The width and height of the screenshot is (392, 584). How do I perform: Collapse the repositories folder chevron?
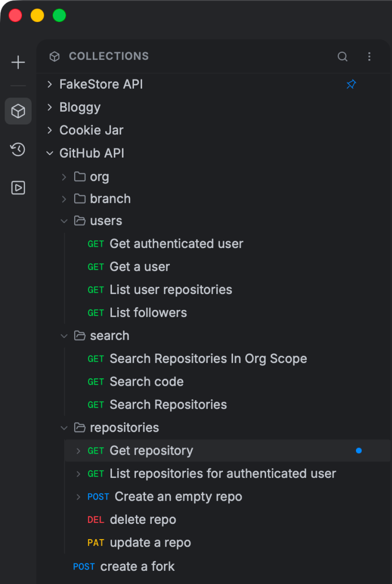[x=64, y=428]
